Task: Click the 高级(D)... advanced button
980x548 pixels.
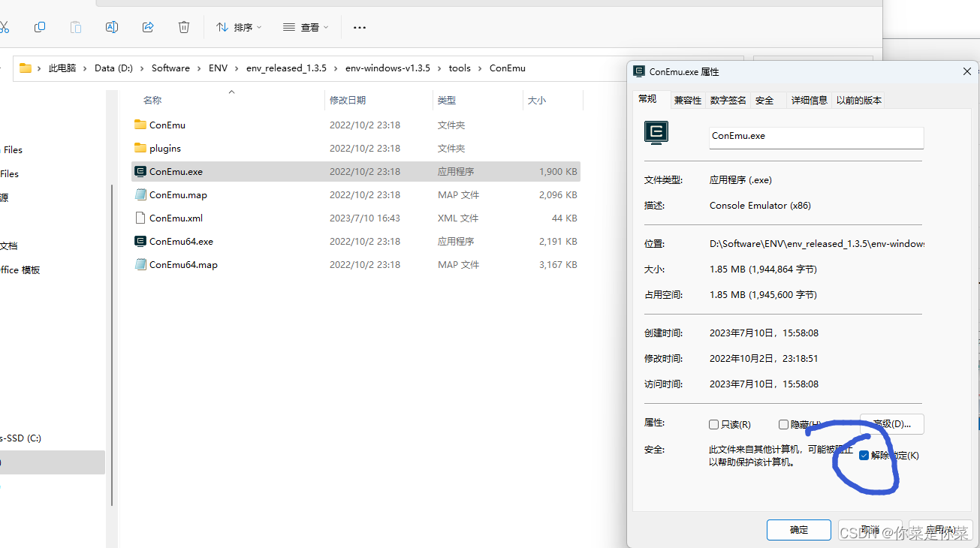Action: tap(892, 424)
